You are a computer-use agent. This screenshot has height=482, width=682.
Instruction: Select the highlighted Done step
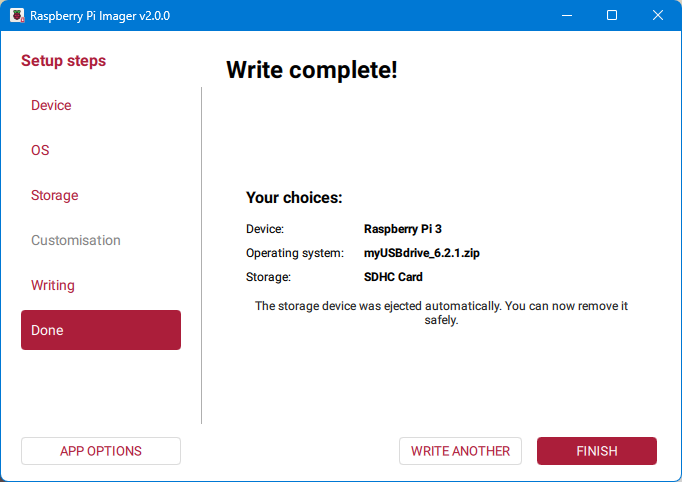[101, 330]
